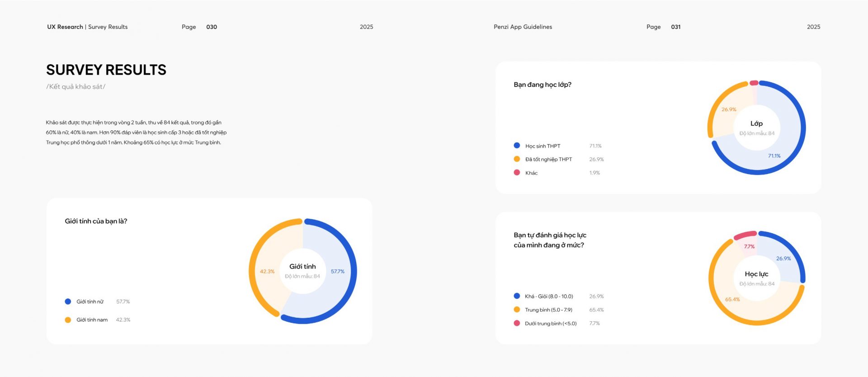Click the orange Giới tính nam legend dot
The width and height of the screenshot is (868, 377).
tap(68, 320)
